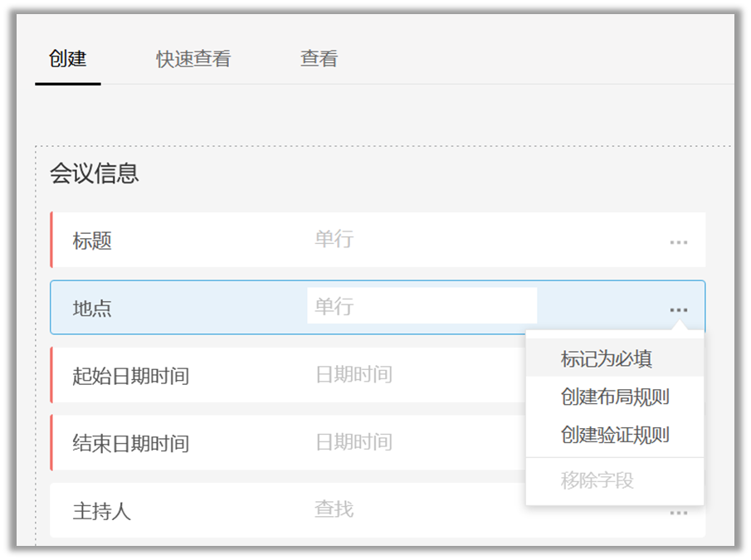The width and height of the screenshot is (751, 560).
Task: Open the 主持人 field's ellipsis menu
Action: coord(678,513)
